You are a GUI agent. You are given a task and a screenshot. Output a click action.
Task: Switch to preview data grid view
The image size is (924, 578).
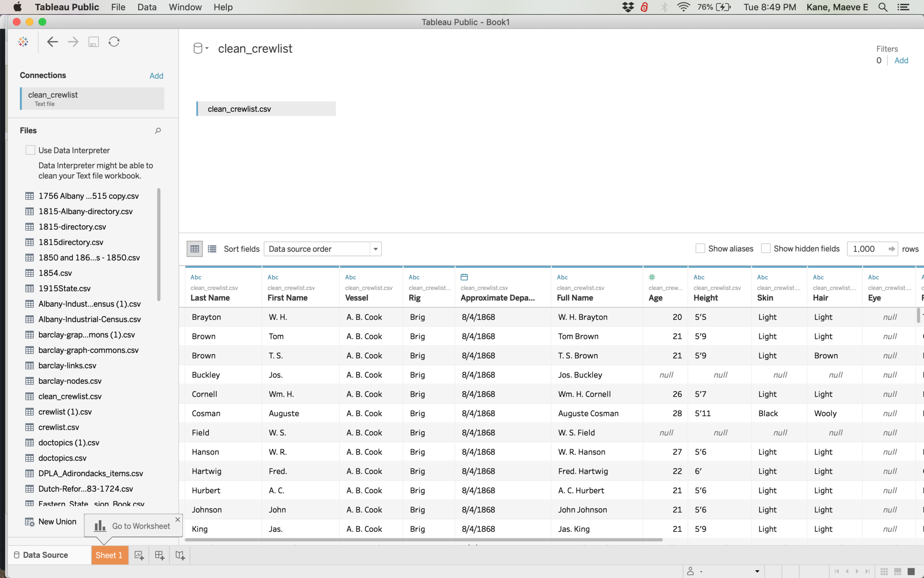coord(195,249)
